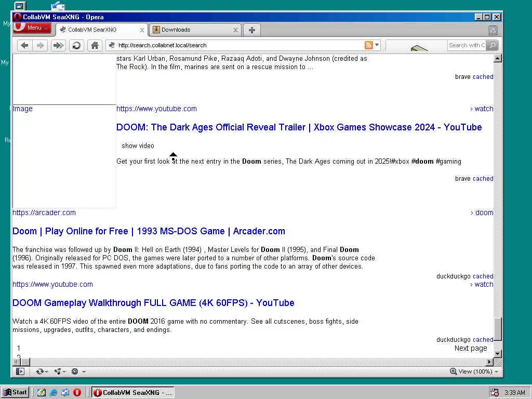
Task: Launch Internet Explorer from quick launch
Action: 54,393
